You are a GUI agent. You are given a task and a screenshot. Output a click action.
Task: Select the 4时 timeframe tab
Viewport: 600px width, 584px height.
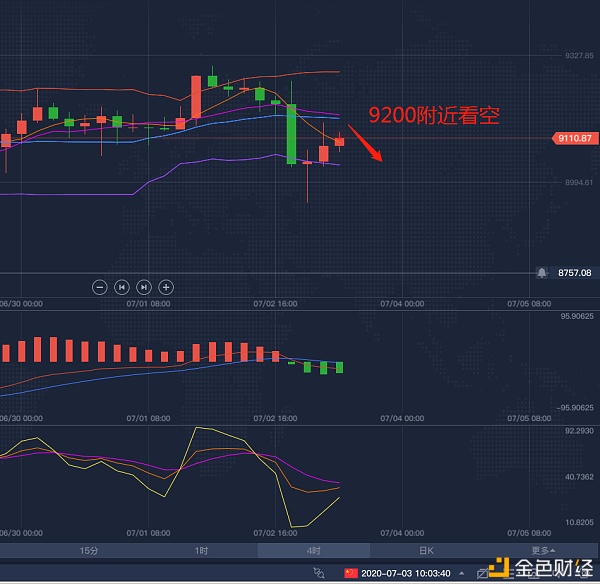[314, 551]
